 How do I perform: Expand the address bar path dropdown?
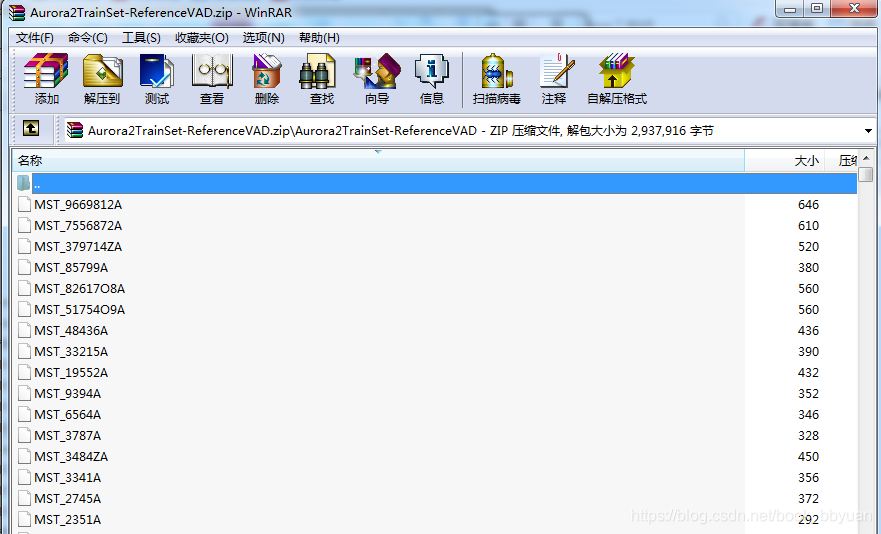[868, 131]
